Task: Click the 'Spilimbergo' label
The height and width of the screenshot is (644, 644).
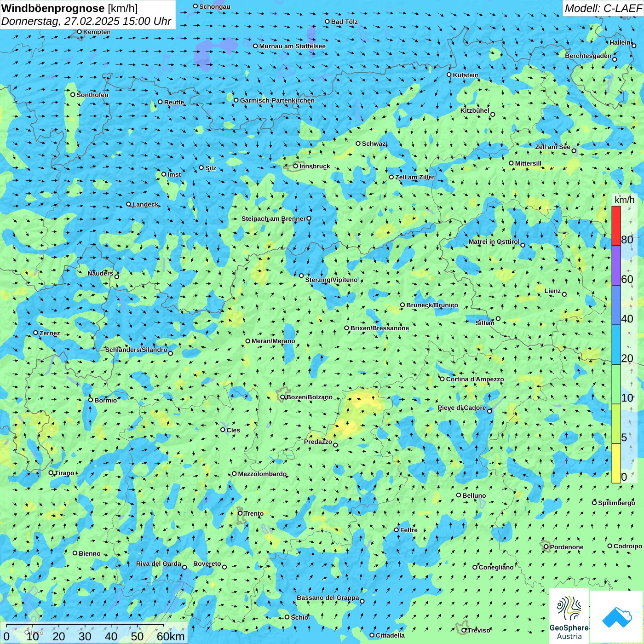Action: [x=616, y=503]
